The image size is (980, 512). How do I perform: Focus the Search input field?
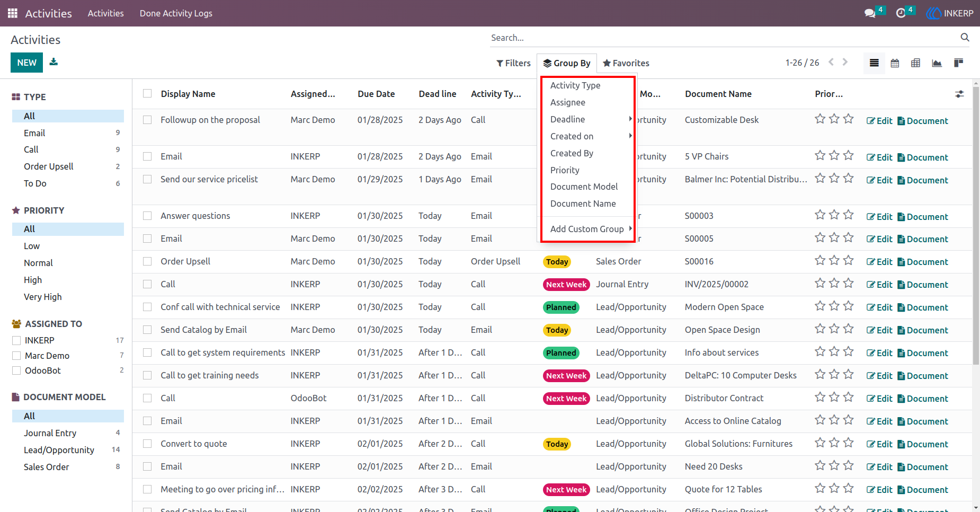[723, 38]
